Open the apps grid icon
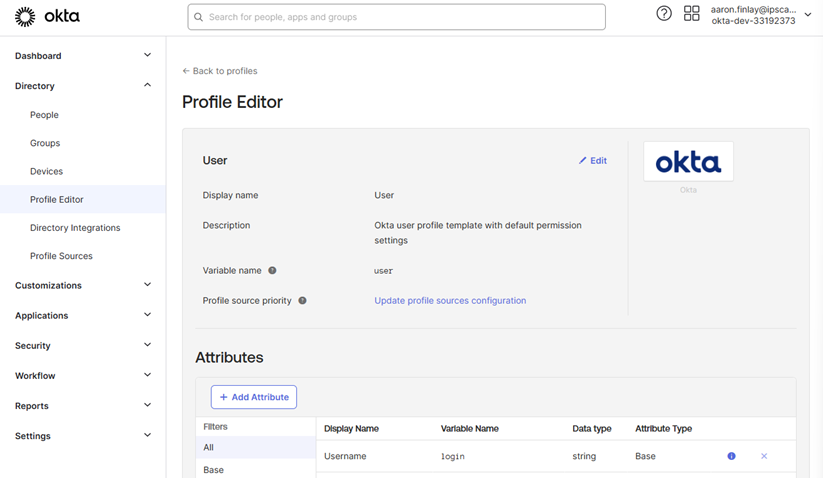The height and width of the screenshot is (478, 823). (692, 14)
